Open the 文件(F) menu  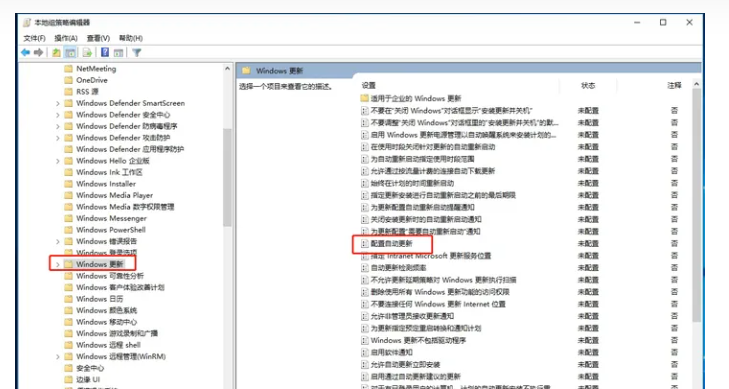coord(34,38)
